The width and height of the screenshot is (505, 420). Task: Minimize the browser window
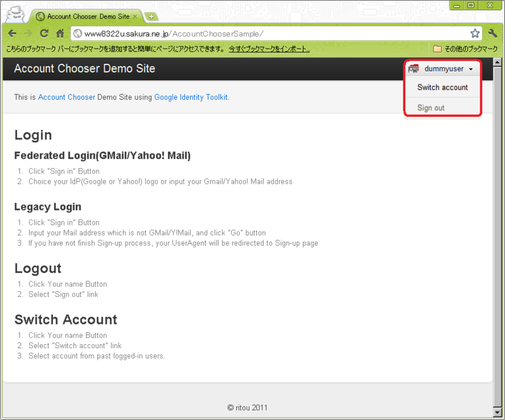(456, 6)
